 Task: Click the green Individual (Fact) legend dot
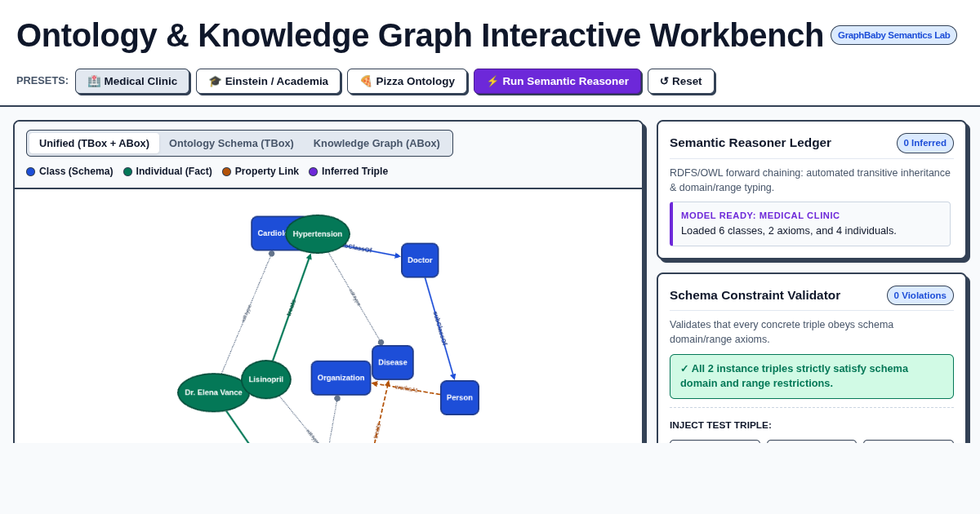tap(128, 171)
